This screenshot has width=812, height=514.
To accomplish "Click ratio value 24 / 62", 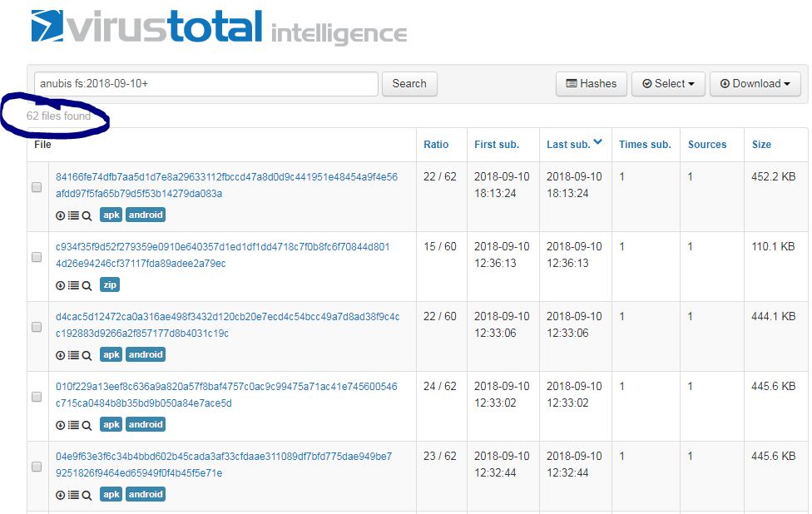I will click(x=439, y=386).
